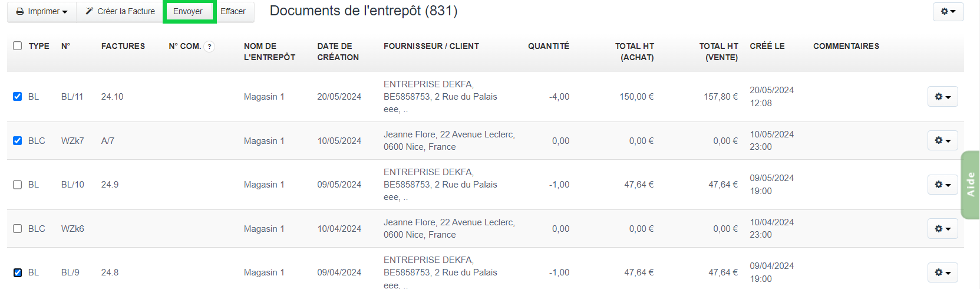
Task: Expand the Imprimer dropdown caret
Action: click(65, 12)
